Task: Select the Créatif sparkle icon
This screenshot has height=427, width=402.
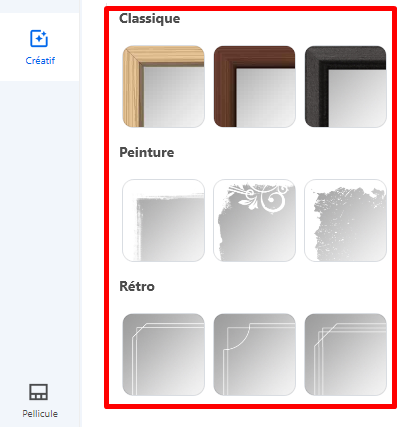Action: point(39,39)
